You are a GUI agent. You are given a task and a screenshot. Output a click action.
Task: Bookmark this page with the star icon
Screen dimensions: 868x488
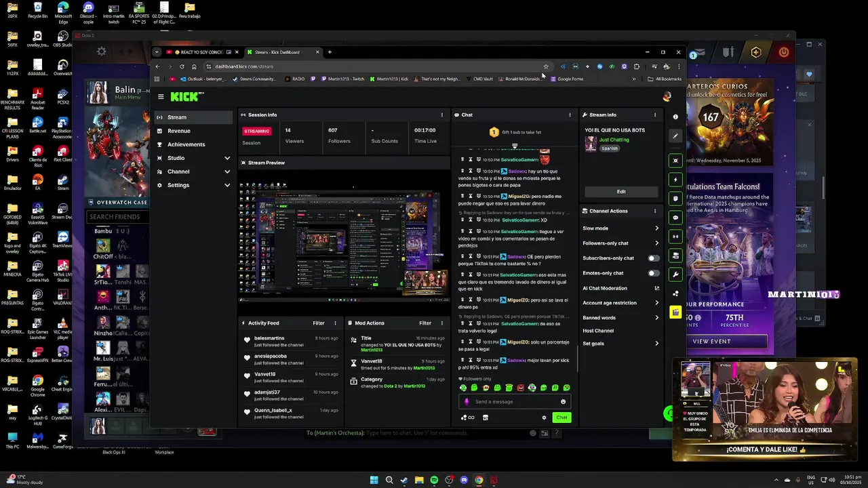pos(545,66)
